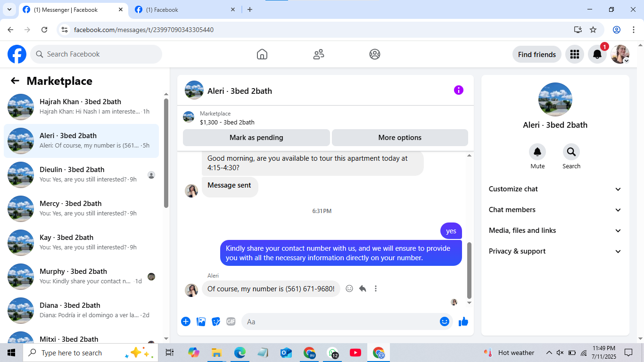
Task: Expand the Privacy & support section
Action: (555, 251)
